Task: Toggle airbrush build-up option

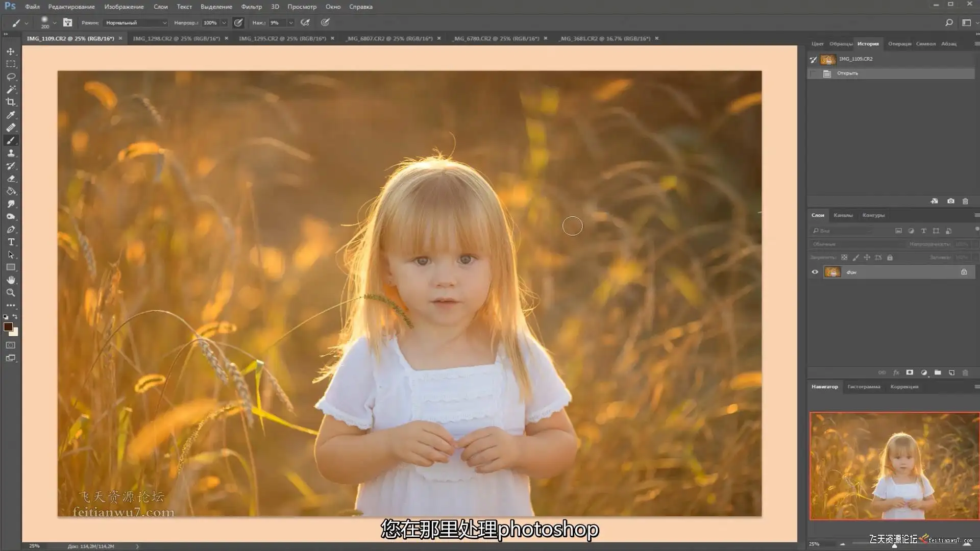Action: (305, 22)
